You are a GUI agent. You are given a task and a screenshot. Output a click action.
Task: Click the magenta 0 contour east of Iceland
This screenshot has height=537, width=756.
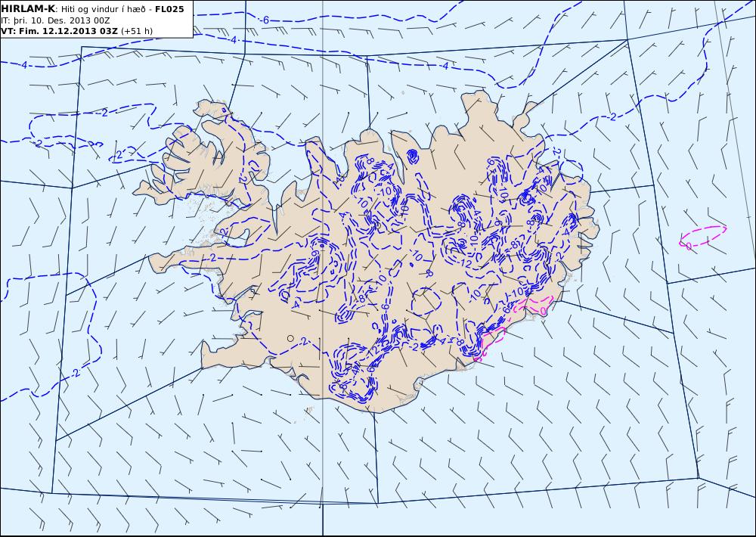703,237
